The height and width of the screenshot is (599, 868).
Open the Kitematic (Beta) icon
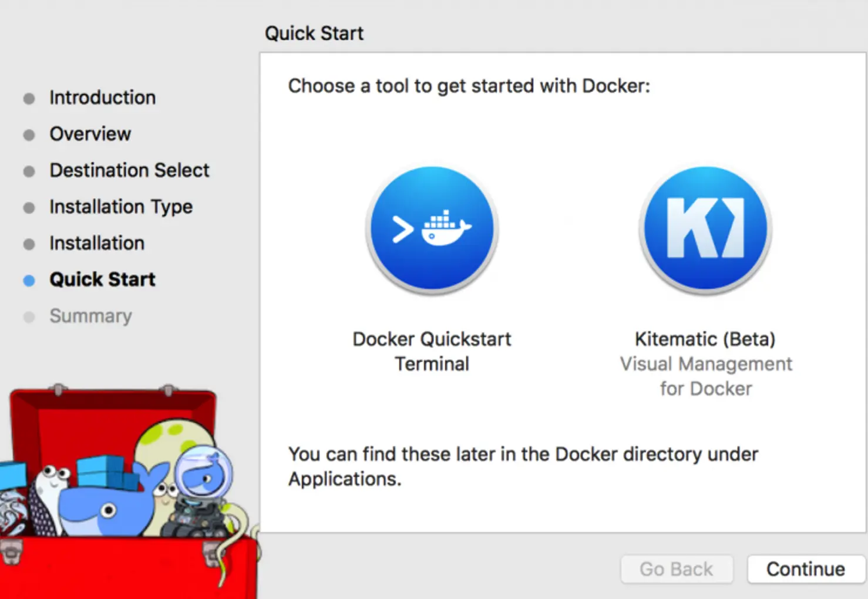(x=705, y=229)
